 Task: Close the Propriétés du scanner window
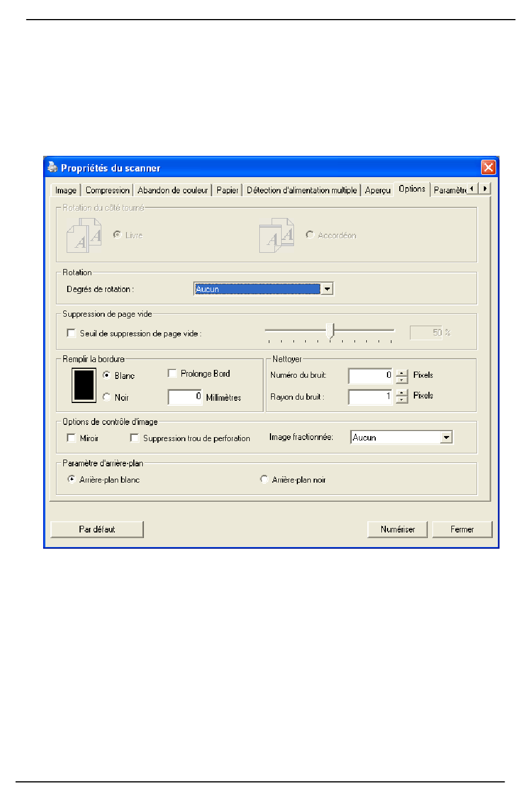point(488,167)
